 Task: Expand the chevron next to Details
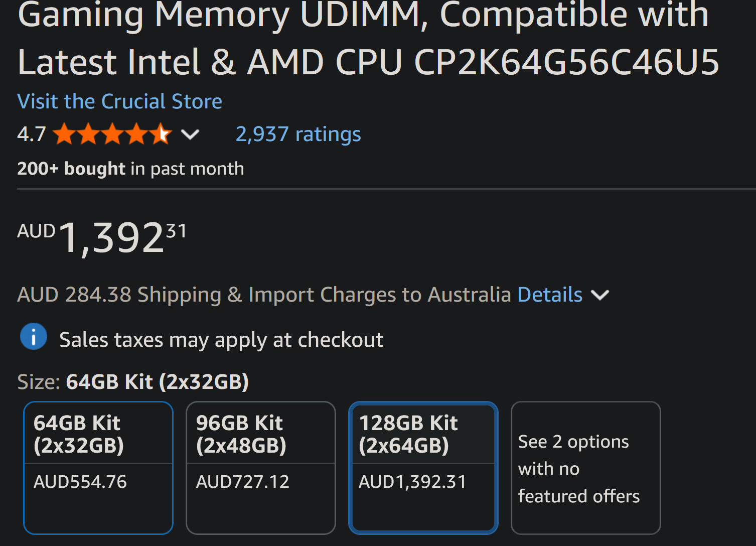(x=600, y=295)
